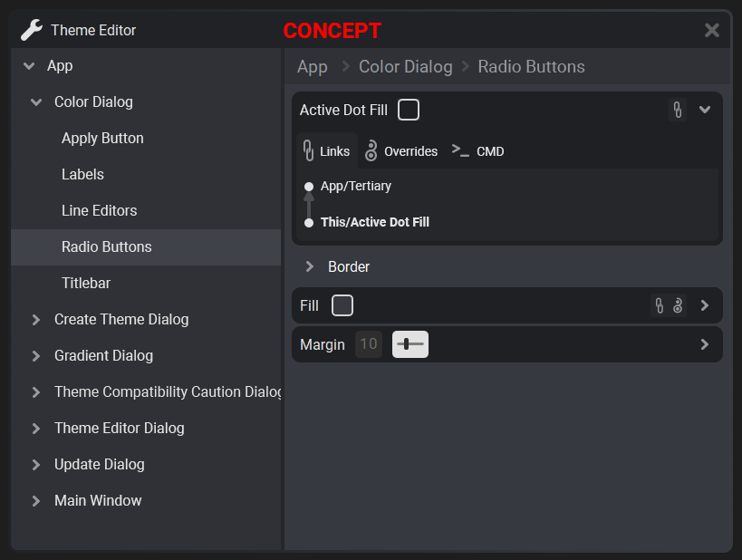Viewport: 742px width, 560px height.
Task: Click the link icon on Active Dot Fill row
Action: pyautogui.click(x=678, y=110)
